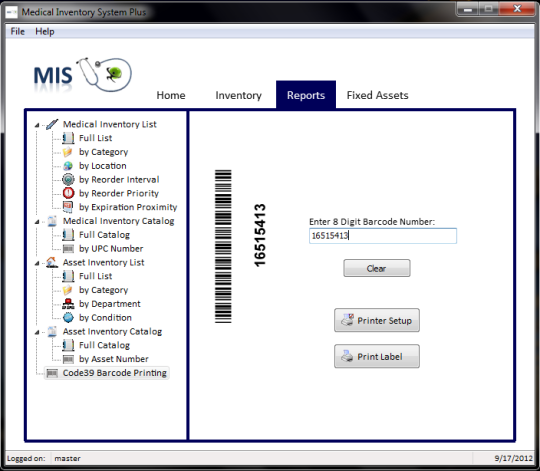Click the barcode icon for Code39 Barcode Printing
540x471 pixels.
click(x=52, y=373)
